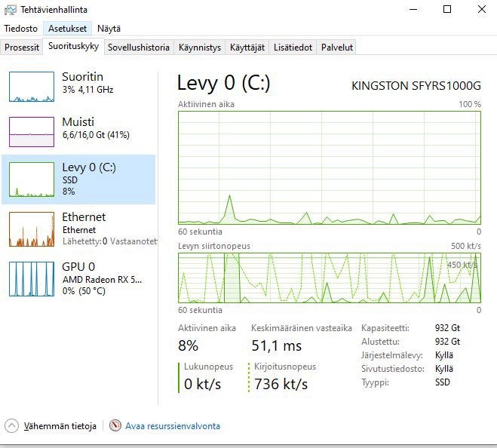Viewport: 497px width, 448px height.
Task: Open the Näytä menu
Action: point(109,29)
